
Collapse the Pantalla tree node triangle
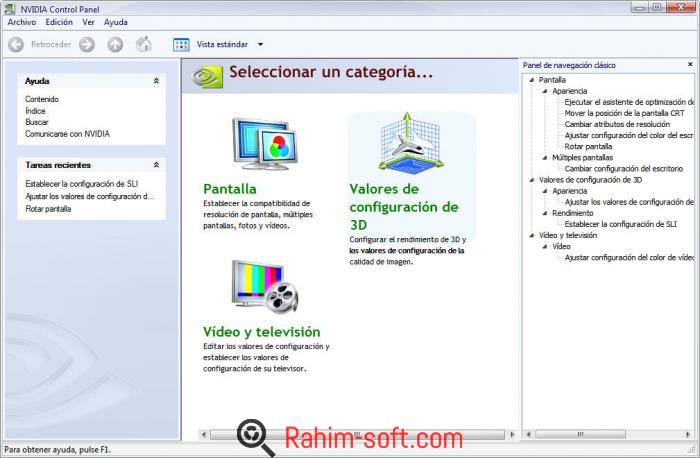531,80
